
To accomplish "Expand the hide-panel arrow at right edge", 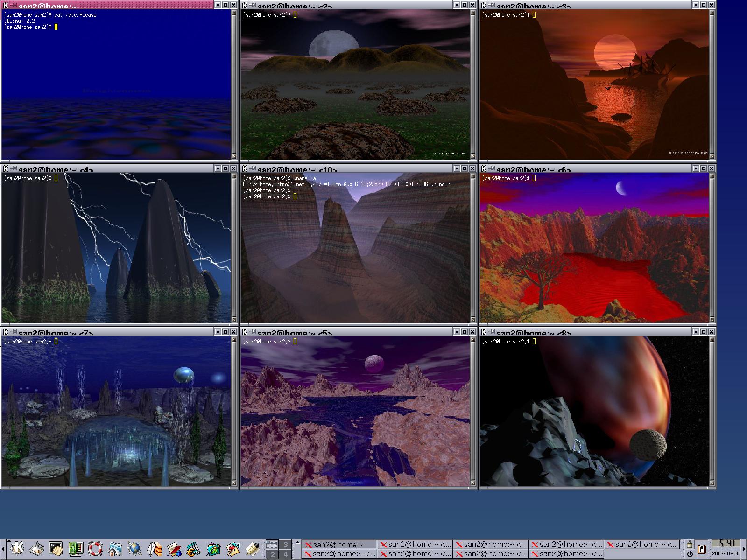I will click(x=744, y=549).
